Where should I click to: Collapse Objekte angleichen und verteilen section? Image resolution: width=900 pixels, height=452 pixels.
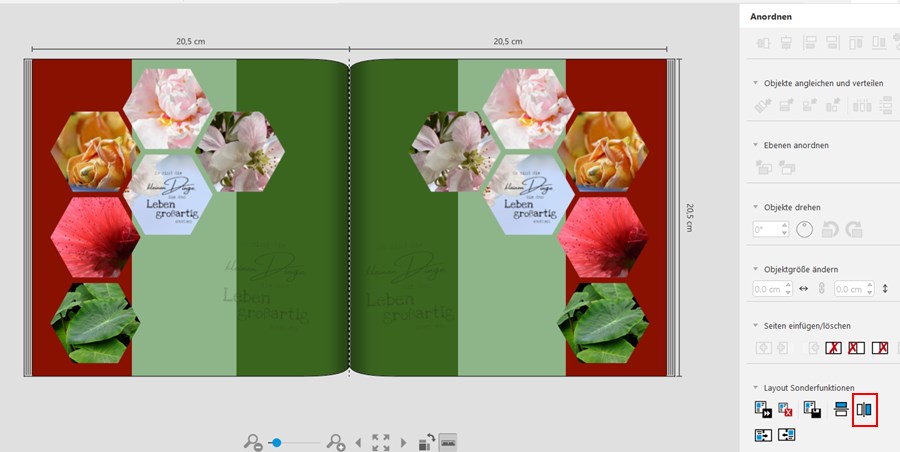[x=755, y=83]
